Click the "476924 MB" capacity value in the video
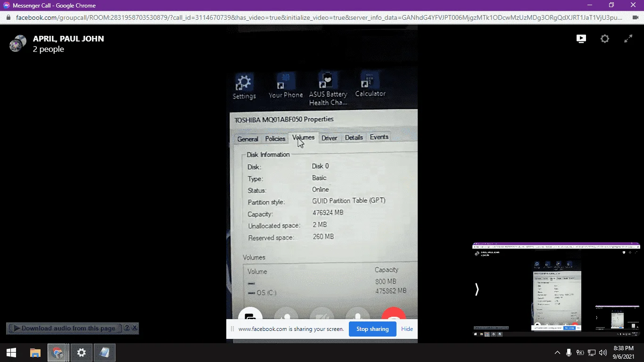The height and width of the screenshot is (362, 644). pyautogui.click(x=328, y=213)
